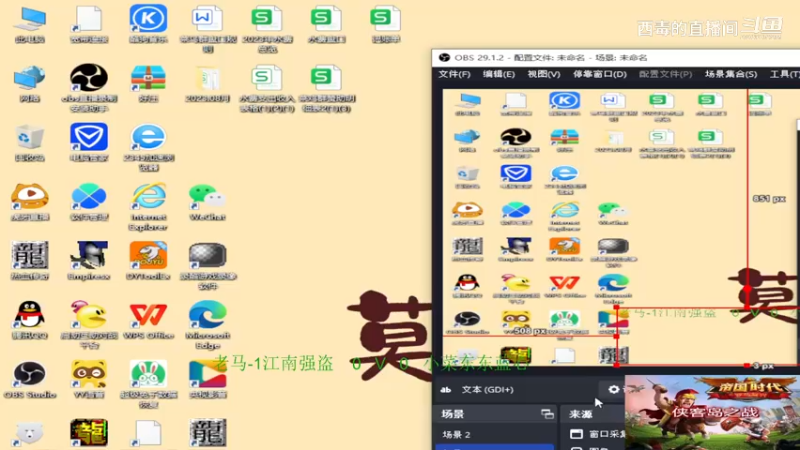The width and height of the screenshot is (800, 450).
Task: Open the 帝国时代 game ad thumbnail
Action: coord(712,412)
